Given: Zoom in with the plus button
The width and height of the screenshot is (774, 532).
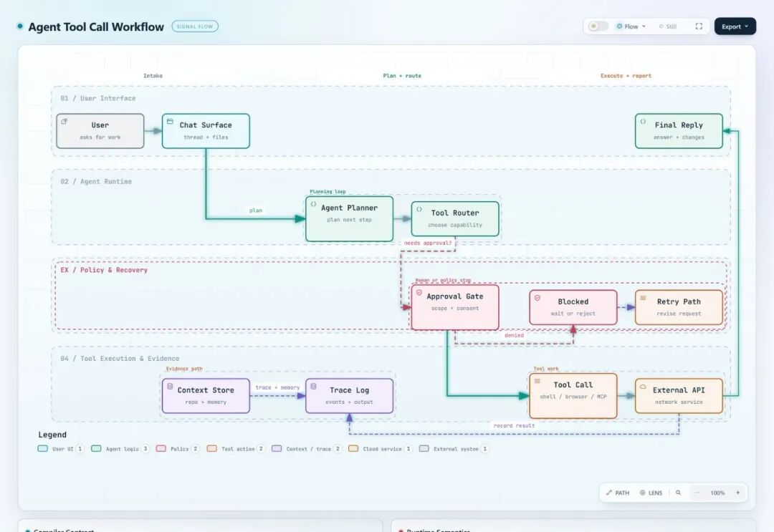Looking at the screenshot, I should (738, 493).
